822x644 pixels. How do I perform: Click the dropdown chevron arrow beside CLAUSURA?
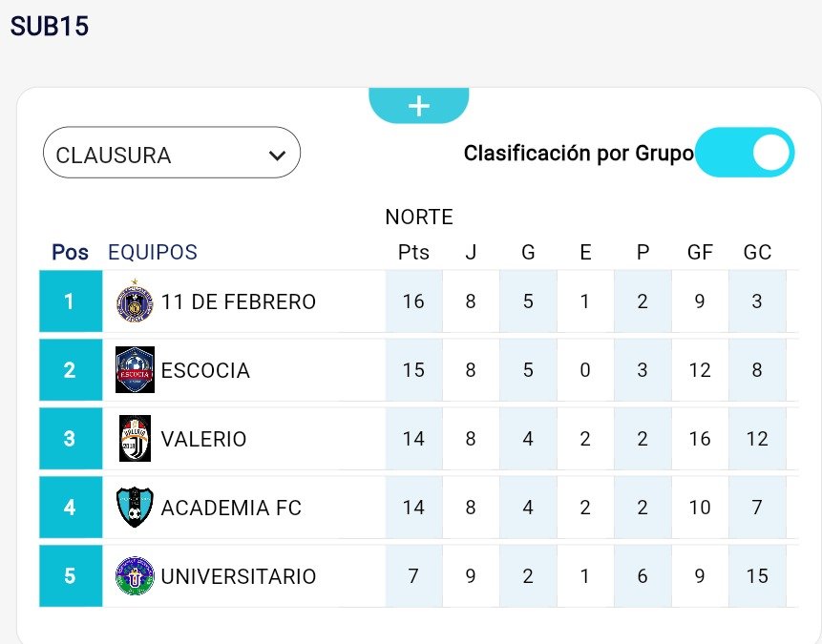[278, 156]
